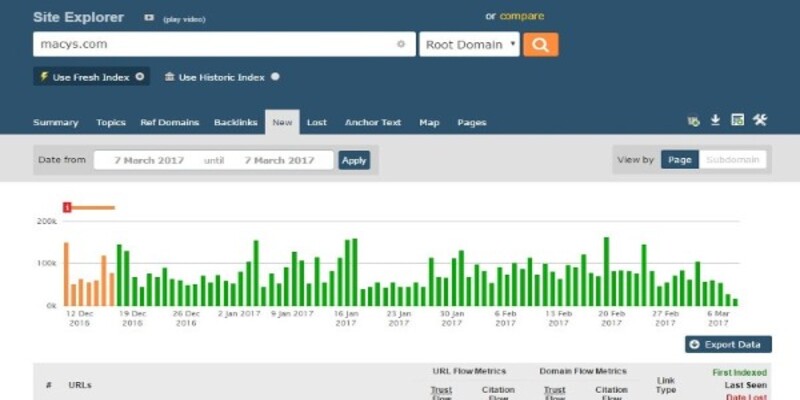Screen dimensions: 800x400
Task: Click the red marker on chart slider
Action: [67, 207]
